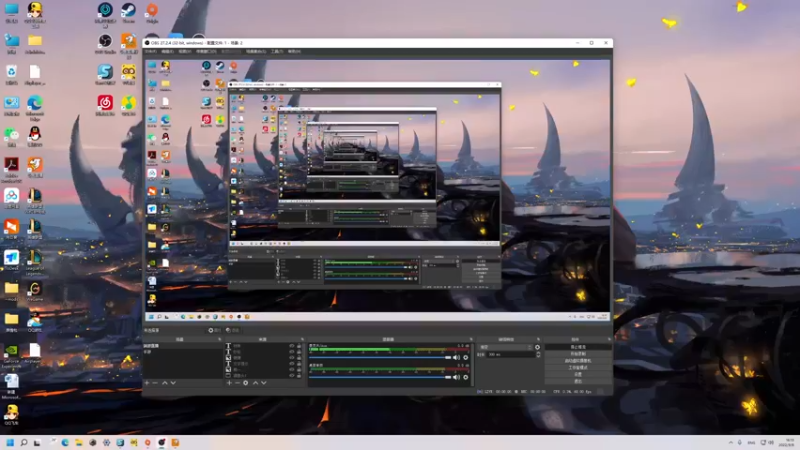Toggle the lock on the first source row
The image size is (800, 450).
click(x=299, y=346)
